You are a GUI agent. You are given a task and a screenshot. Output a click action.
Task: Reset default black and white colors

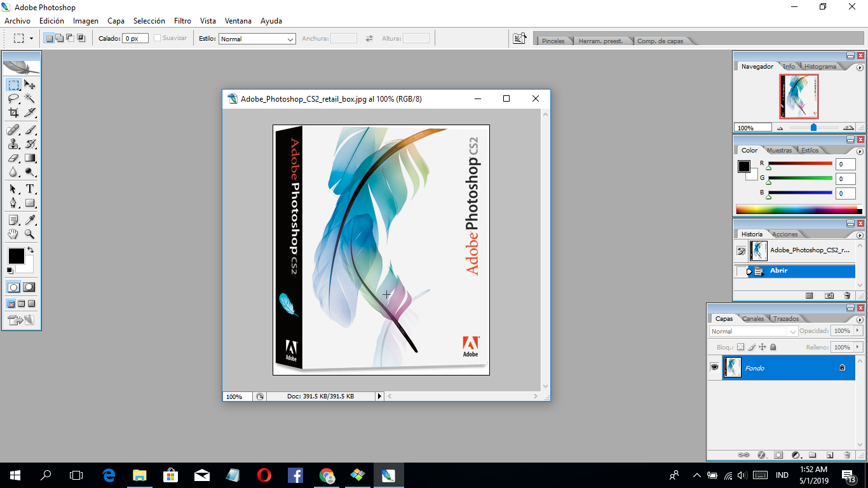[x=10, y=270]
